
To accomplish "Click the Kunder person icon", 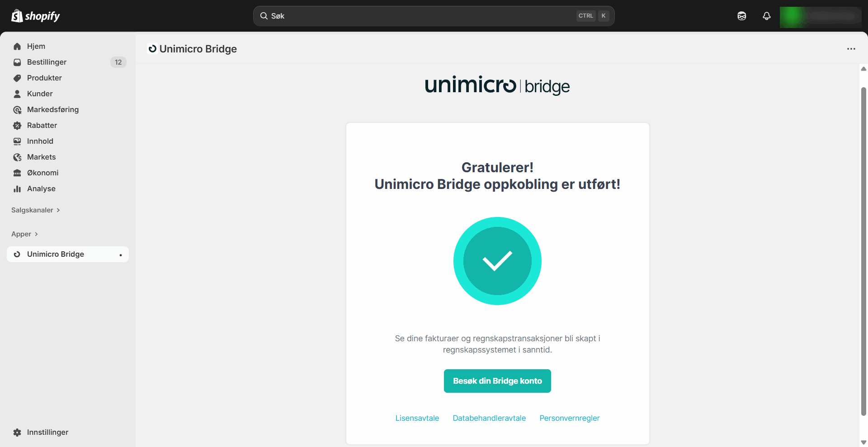I will tap(17, 94).
